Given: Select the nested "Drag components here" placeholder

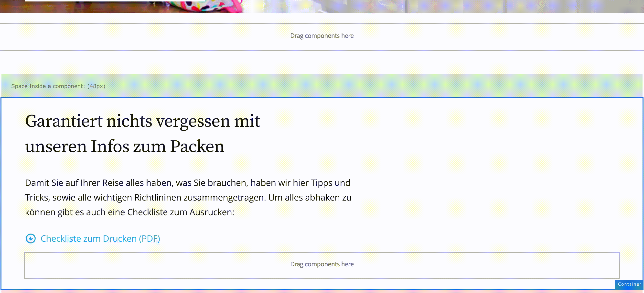Looking at the screenshot, I should (x=322, y=264).
